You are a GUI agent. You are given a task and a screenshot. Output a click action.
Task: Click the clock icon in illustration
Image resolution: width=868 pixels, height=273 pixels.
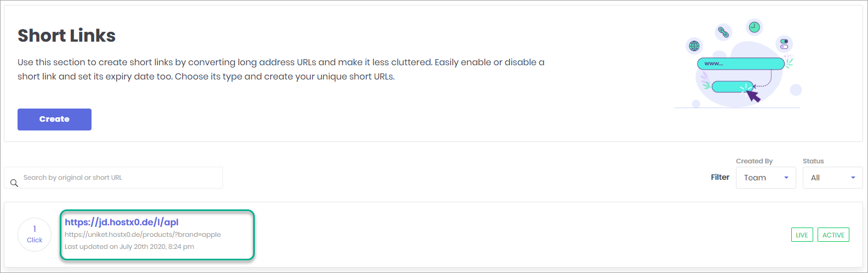(755, 27)
